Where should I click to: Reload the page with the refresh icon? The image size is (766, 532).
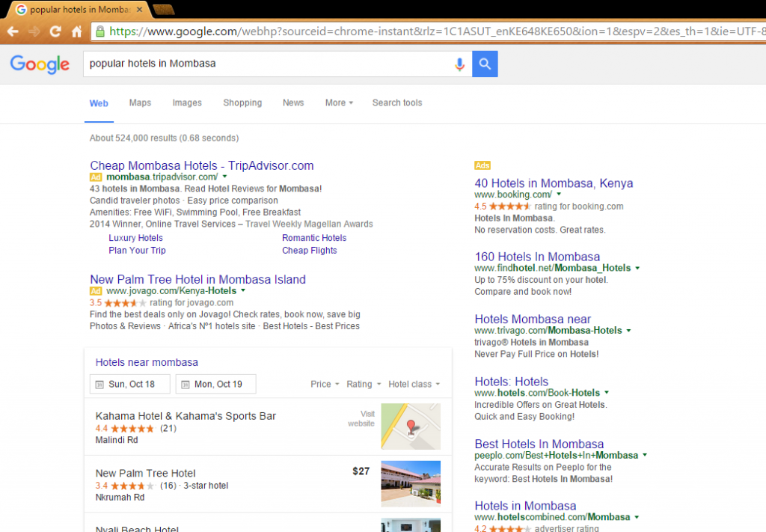coord(55,31)
